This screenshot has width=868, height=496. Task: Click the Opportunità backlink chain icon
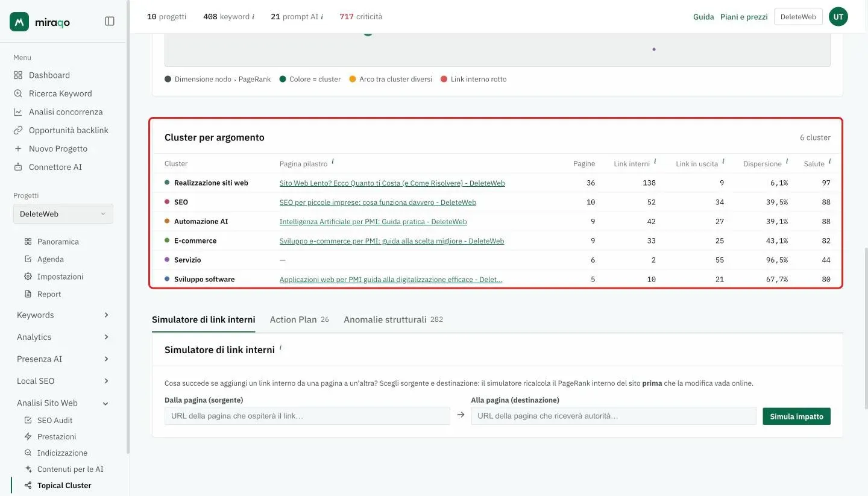point(18,130)
